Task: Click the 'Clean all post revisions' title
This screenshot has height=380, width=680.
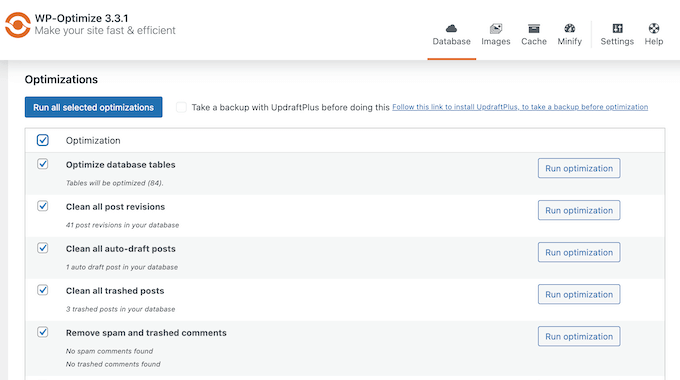Action: pyautogui.click(x=115, y=207)
